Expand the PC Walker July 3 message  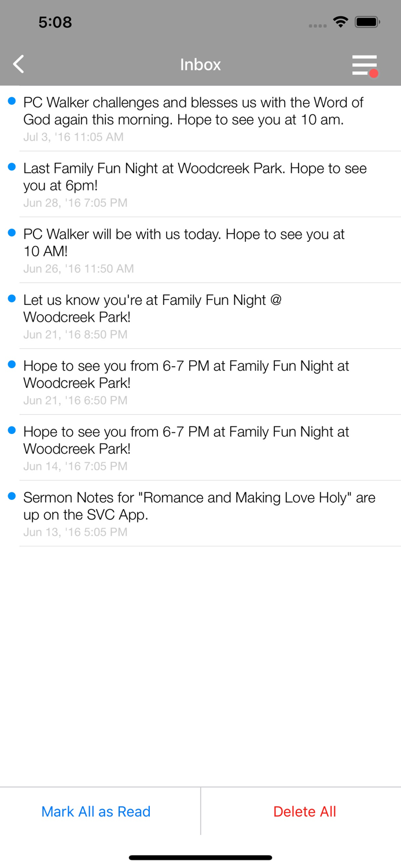click(x=200, y=119)
